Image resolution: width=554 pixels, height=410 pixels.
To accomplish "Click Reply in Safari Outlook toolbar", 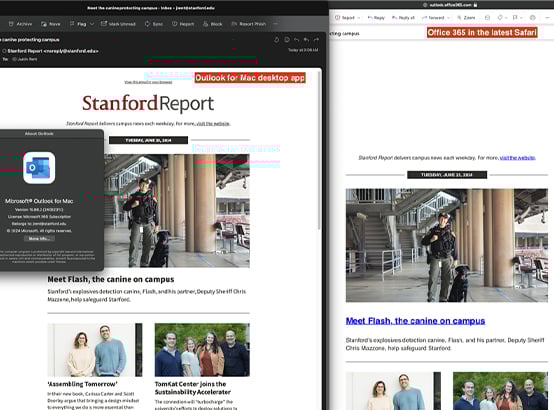I will coord(376,18).
